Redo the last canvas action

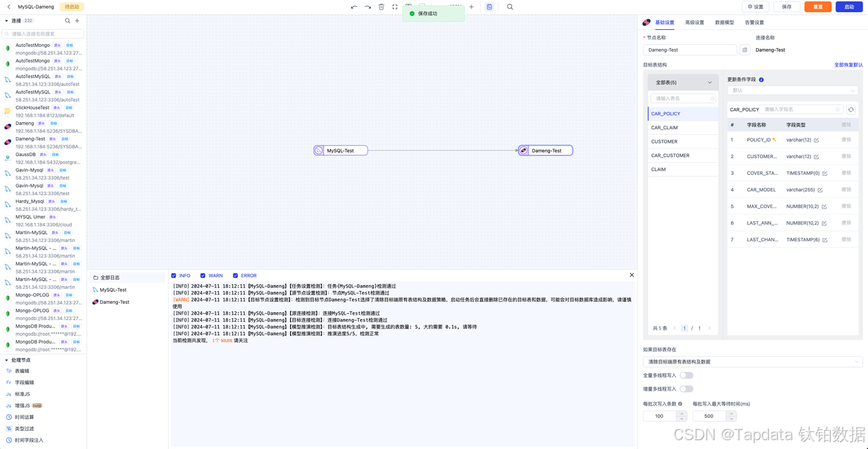coord(368,7)
